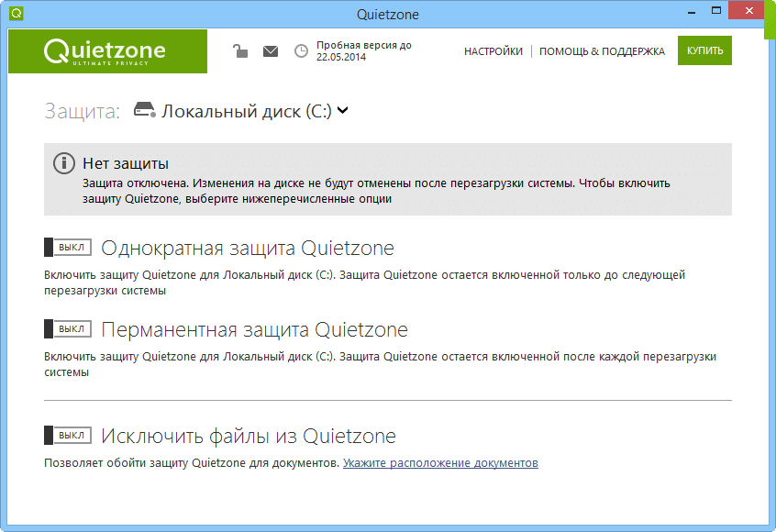
Task: Close the Quietzone window
Action: (749, 11)
